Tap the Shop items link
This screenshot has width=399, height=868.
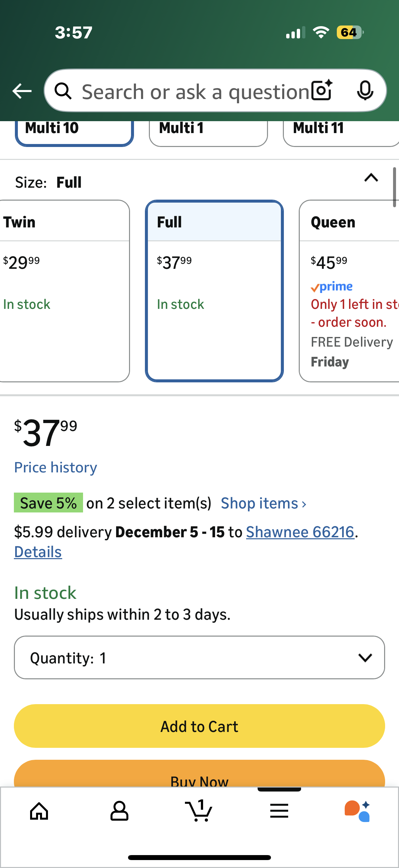tap(263, 503)
